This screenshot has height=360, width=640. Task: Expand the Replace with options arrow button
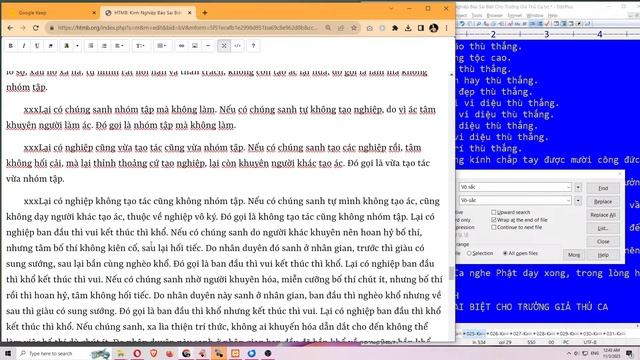(578, 200)
